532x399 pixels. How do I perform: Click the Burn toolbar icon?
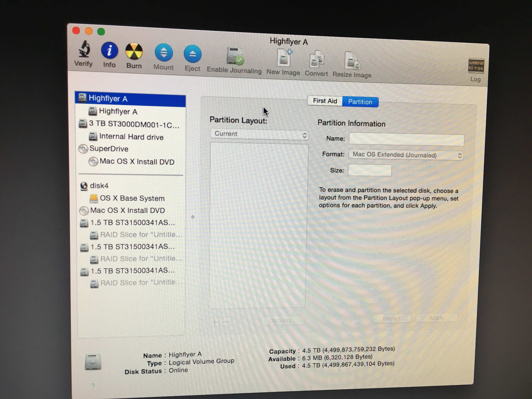[x=134, y=51]
